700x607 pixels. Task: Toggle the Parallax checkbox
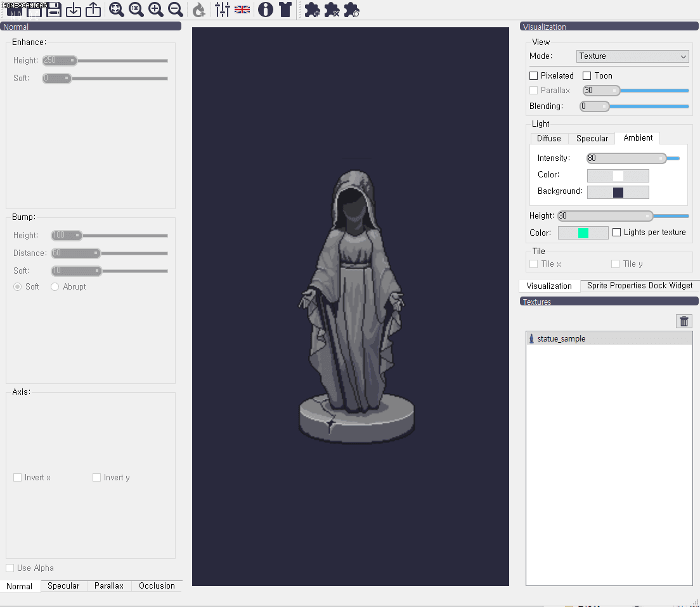point(533,90)
